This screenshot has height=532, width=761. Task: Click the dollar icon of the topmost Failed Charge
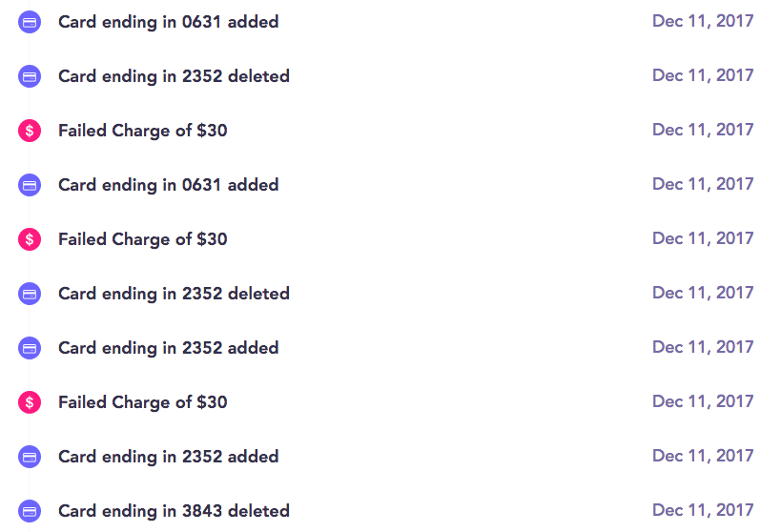[x=30, y=131]
